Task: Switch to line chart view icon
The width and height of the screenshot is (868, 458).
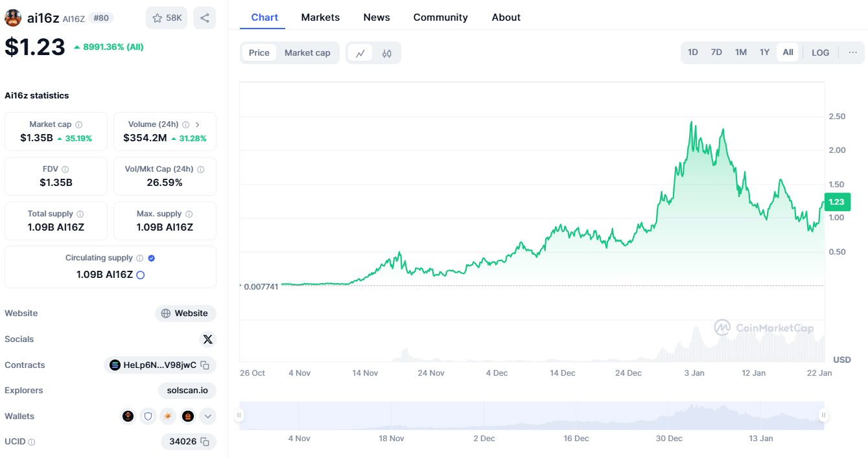Action: pyautogui.click(x=360, y=53)
